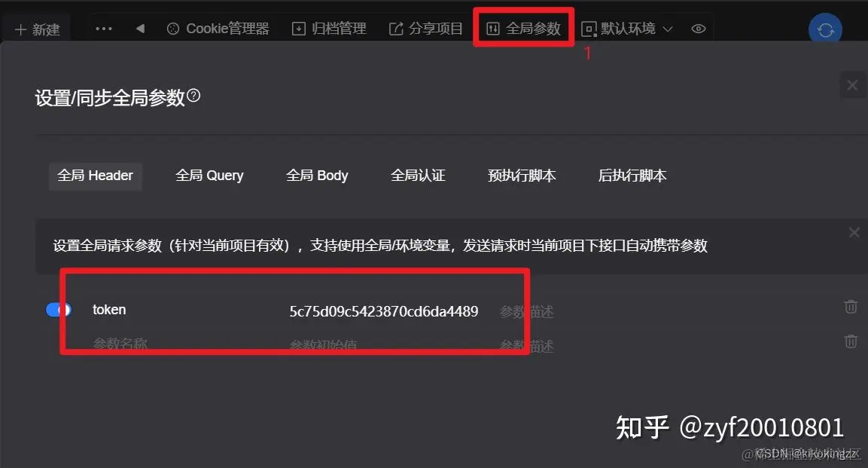Open the three-dots more menu
The image size is (868, 468).
[104, 29]
